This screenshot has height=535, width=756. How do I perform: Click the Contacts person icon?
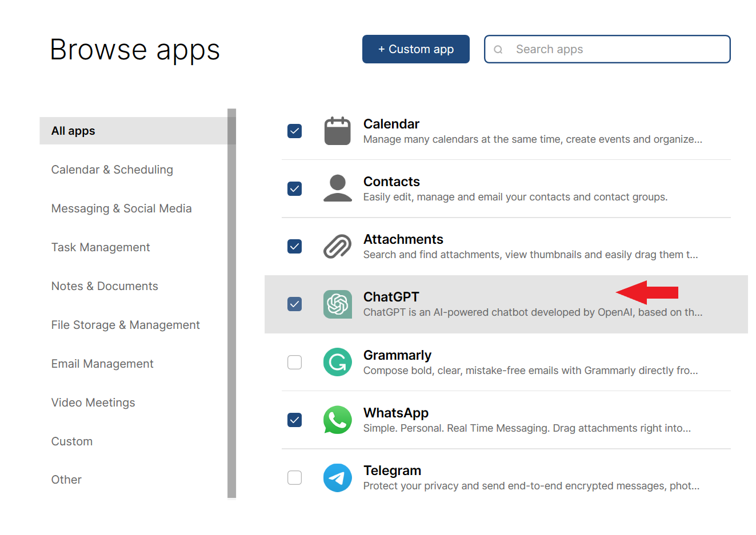337,188
